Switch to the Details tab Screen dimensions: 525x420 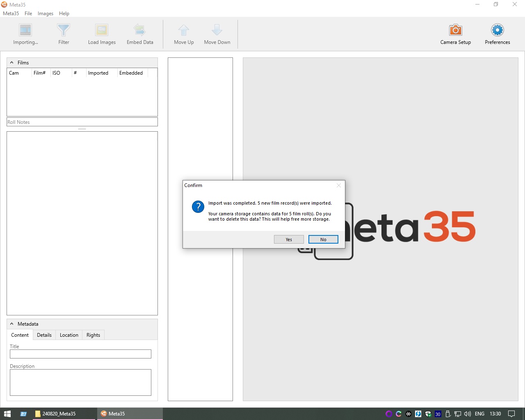[x=44, y=335]
